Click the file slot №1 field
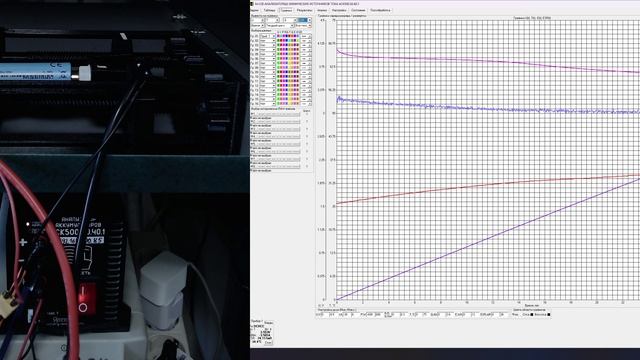The width and height of the screenshot is (640, 360). (x=278, y=114)
